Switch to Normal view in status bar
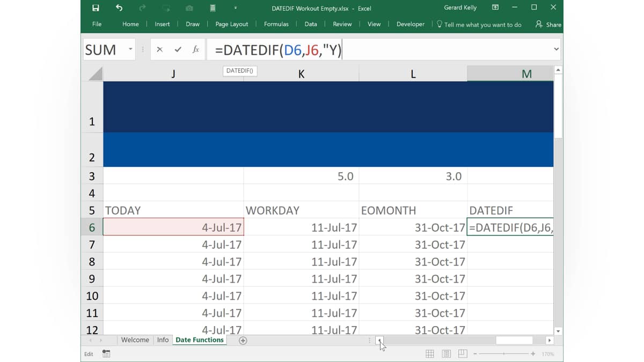Image resolution: width=644 pixels, height=362 pixels. pos(430,354)
